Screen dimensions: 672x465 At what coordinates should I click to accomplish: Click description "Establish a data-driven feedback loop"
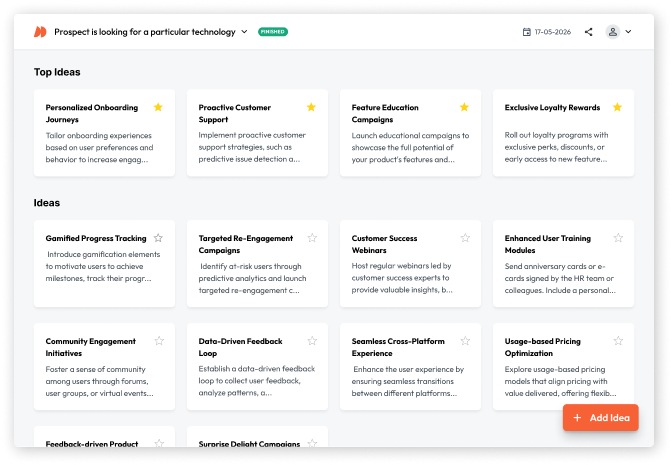click(257, 381)
